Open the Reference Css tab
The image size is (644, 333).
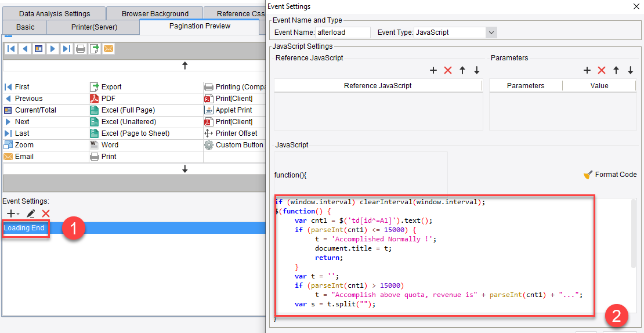pyautogui.click(x=235, y=13)
